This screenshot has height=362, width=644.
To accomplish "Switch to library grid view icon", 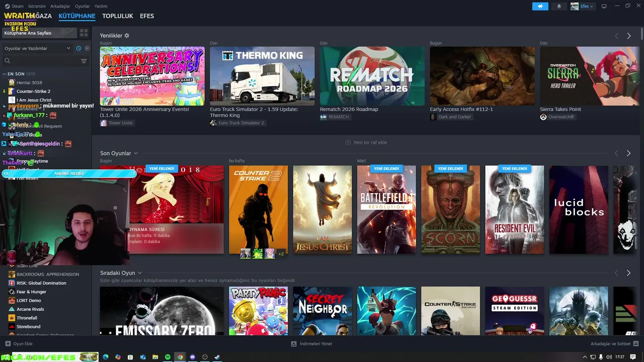I will 84,33.
